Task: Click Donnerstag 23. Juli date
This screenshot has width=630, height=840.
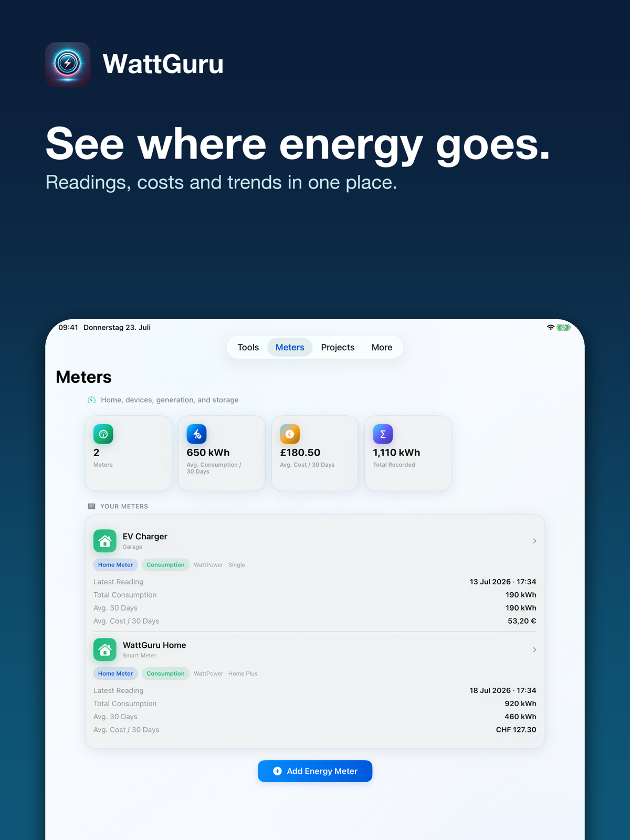Action: pyautogui.click(x=117, y=327)
